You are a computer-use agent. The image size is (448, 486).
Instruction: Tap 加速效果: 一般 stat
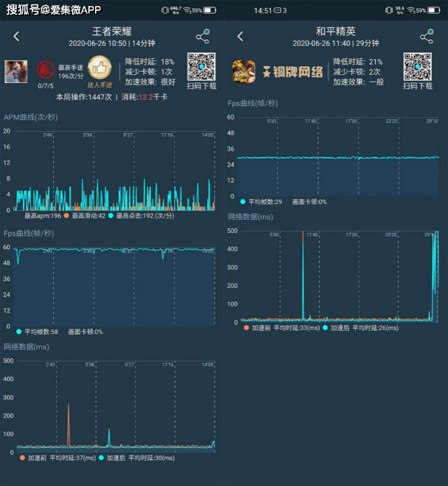(358, 82)
